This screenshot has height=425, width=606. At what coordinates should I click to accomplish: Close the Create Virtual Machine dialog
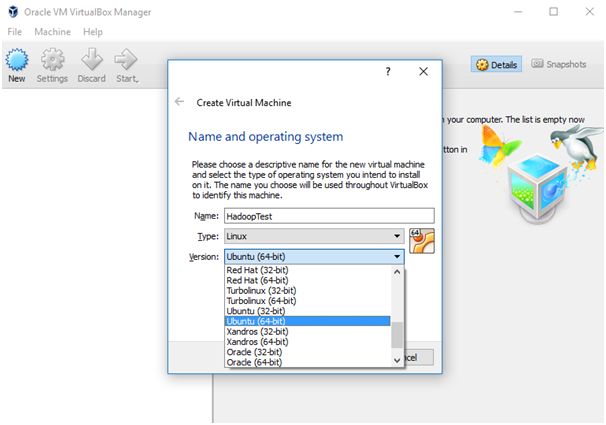[423, 71]
